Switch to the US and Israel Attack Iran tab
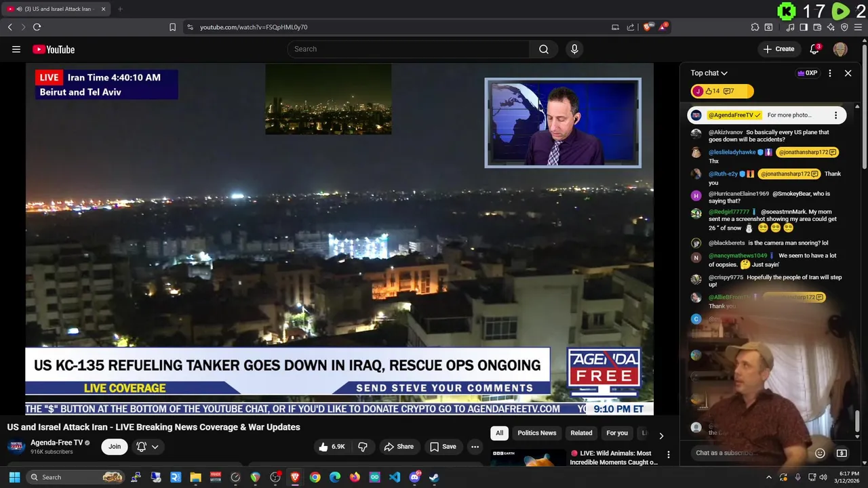This screenshot has width=868, height=488. (56, 9)
